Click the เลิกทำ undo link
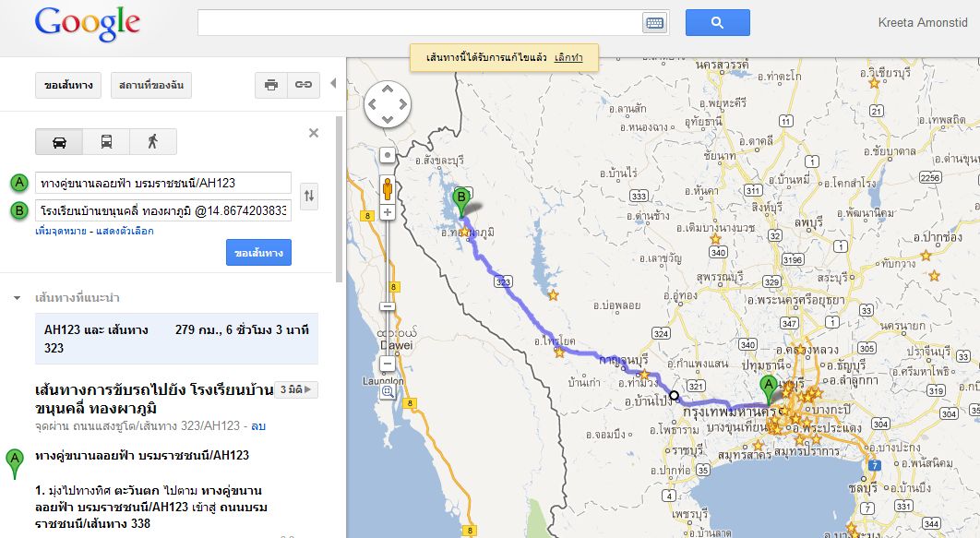 pyautogui.click(x=568, y=57)
